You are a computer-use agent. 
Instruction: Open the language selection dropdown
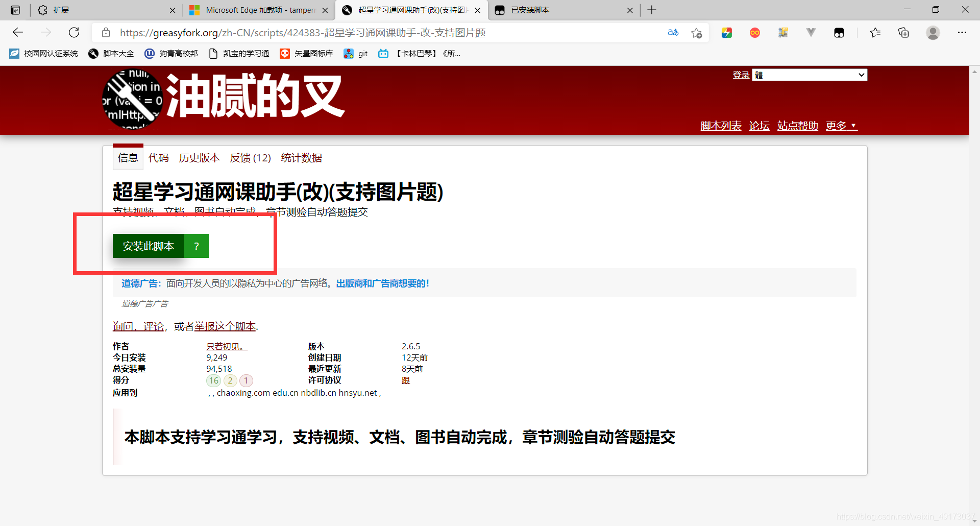point(810,75)
